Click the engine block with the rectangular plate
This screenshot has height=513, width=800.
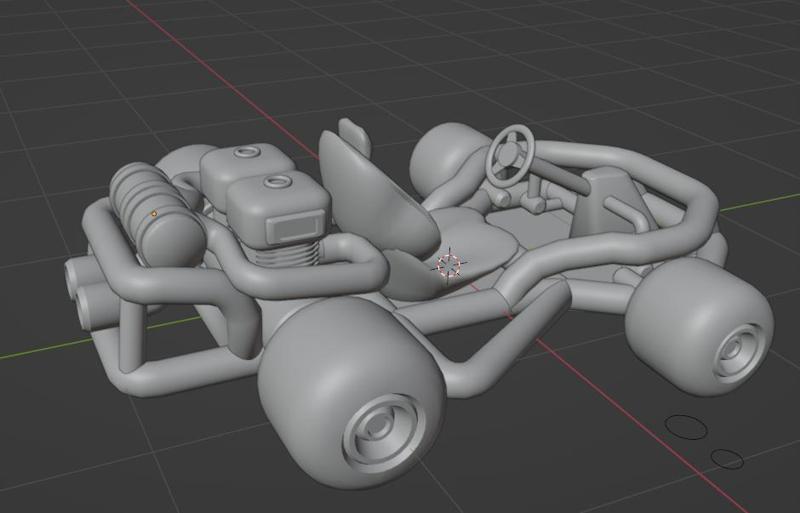click(279, 212)
